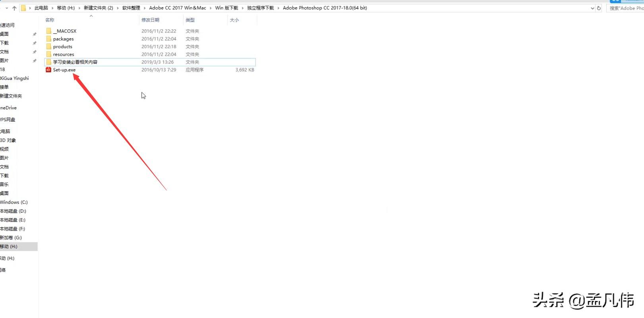Screen dimensions: 644x318
Task: Click the 2019/3/3 13:26 date cell
Action: tap(158, 62)
